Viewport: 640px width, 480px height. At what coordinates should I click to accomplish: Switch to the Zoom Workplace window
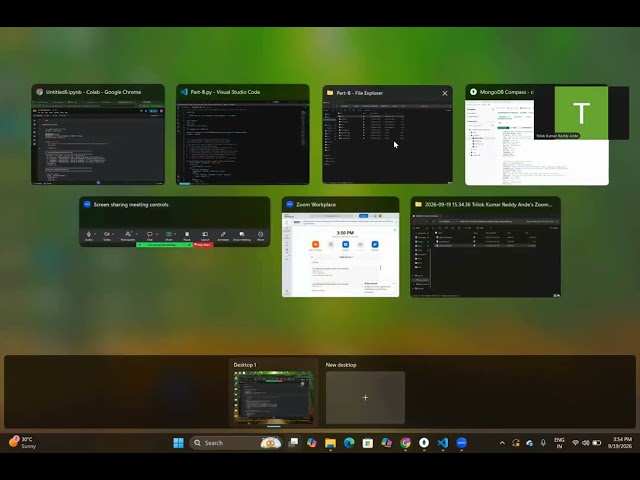point(340,247)
